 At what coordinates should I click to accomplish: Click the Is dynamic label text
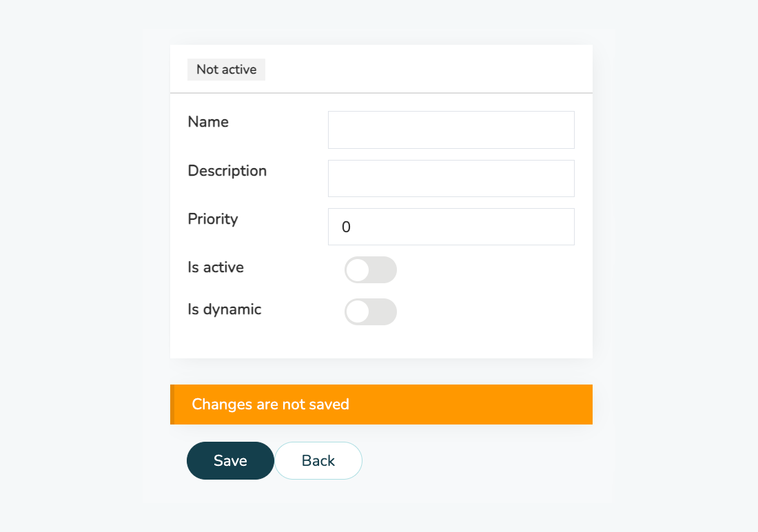click(225, 309)
